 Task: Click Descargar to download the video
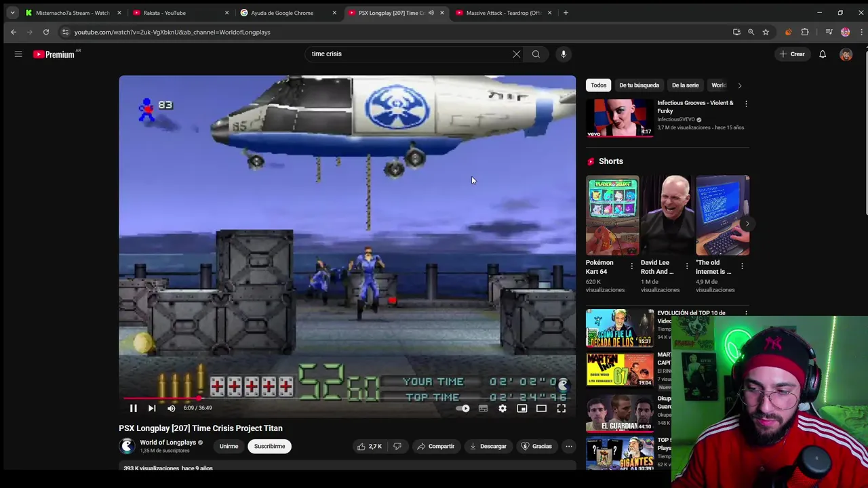tap(488, 446)
